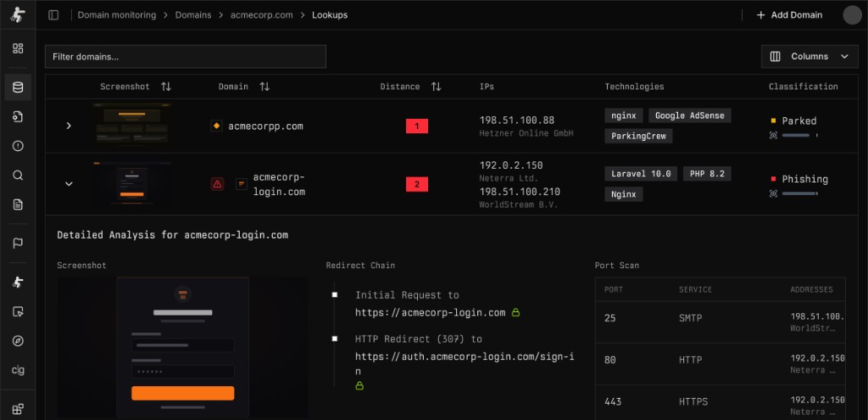Click the c|g icon in sidebar

click(18, 370)
